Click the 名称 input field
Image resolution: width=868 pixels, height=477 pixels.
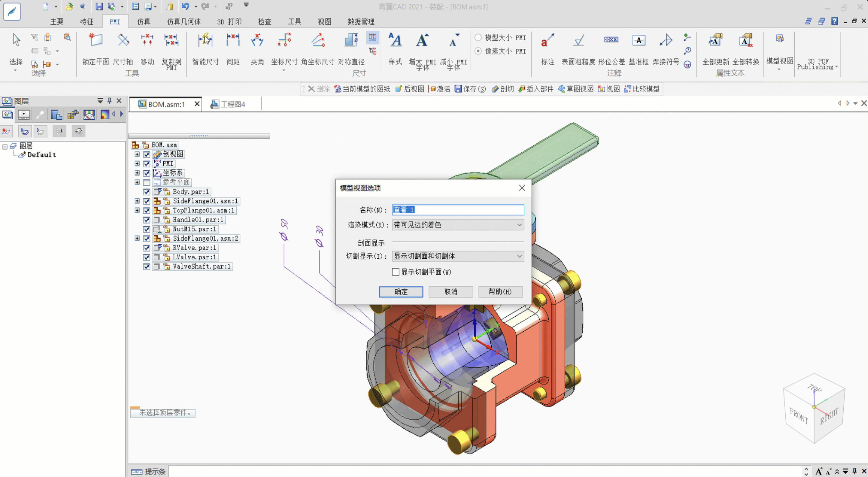point(458,210)
